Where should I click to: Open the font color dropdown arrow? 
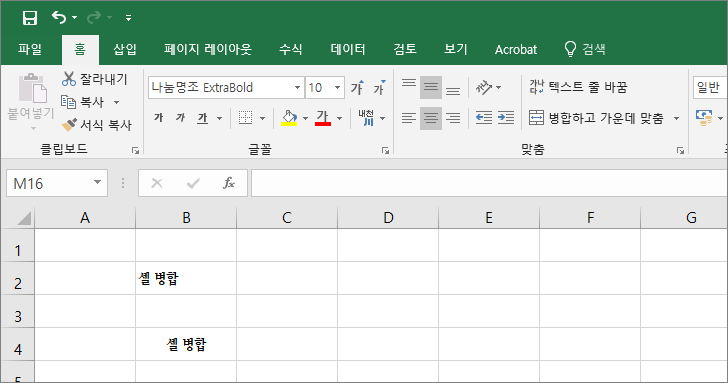(x=339, y=119)
